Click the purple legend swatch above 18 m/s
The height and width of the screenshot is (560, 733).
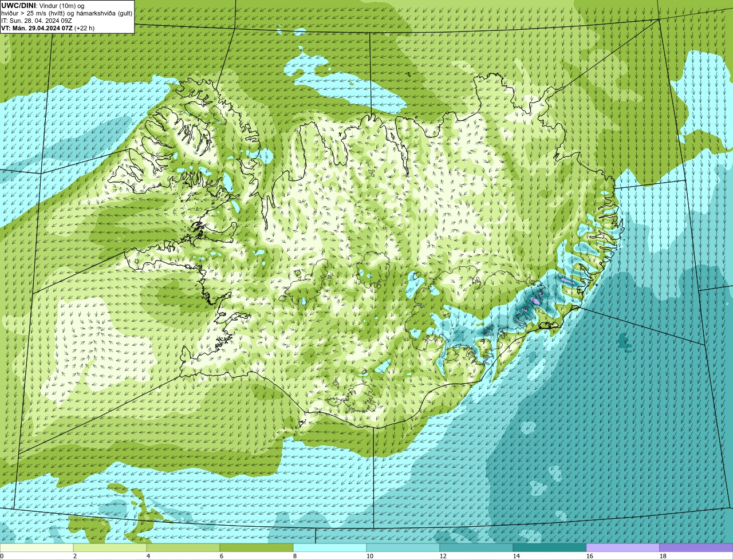(696, 547)
